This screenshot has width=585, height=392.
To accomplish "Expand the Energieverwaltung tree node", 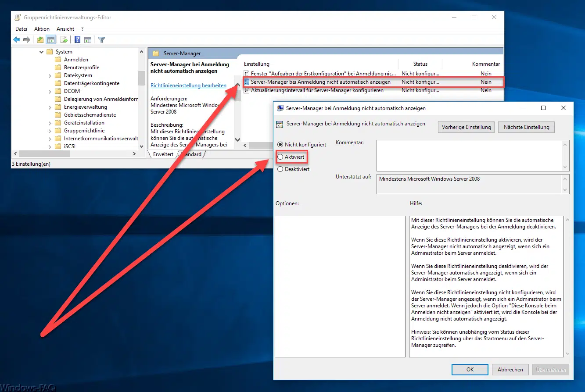I will coord(50,107).
